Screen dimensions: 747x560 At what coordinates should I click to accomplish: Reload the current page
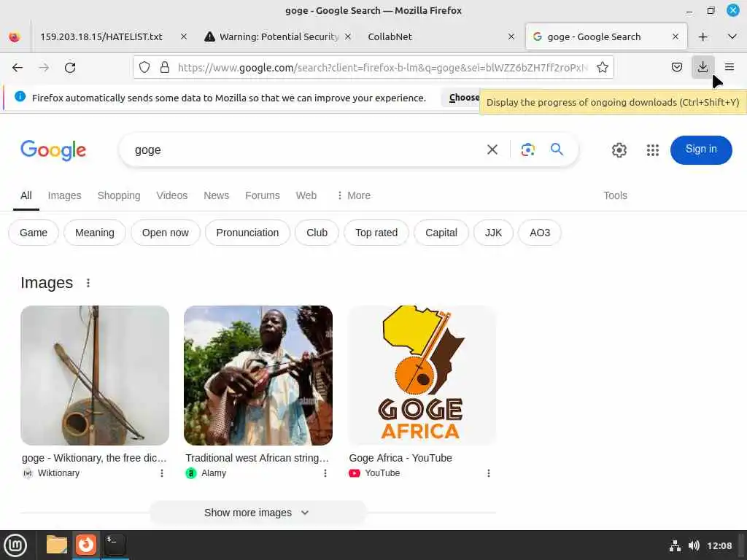pos(70,68)
